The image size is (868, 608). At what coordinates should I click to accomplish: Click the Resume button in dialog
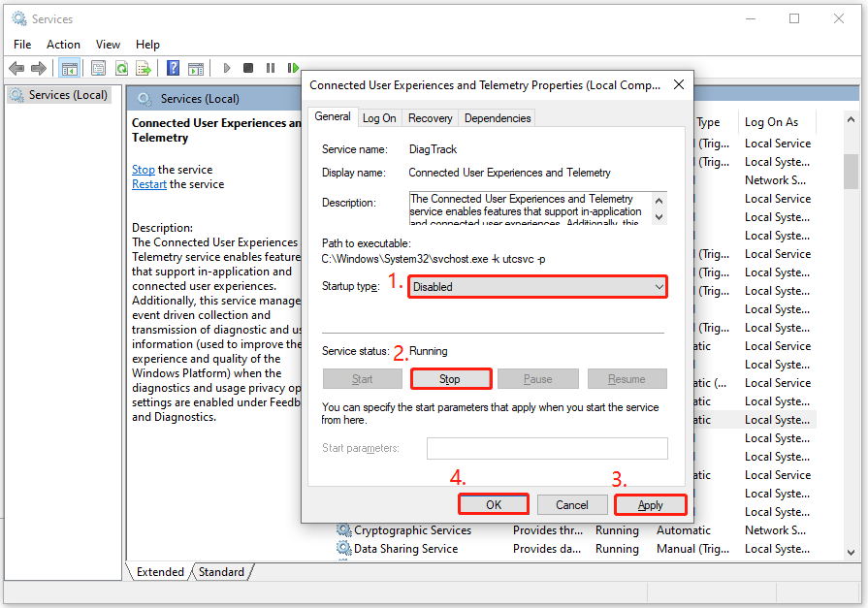[627, 379]
